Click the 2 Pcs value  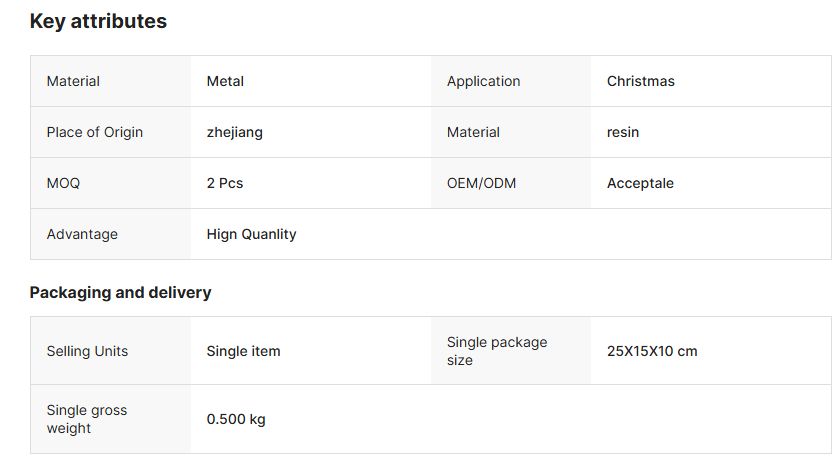click(224, 183)
